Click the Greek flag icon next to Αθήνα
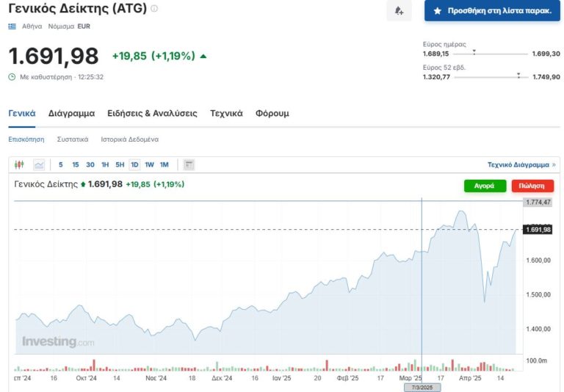 [12, 26]
